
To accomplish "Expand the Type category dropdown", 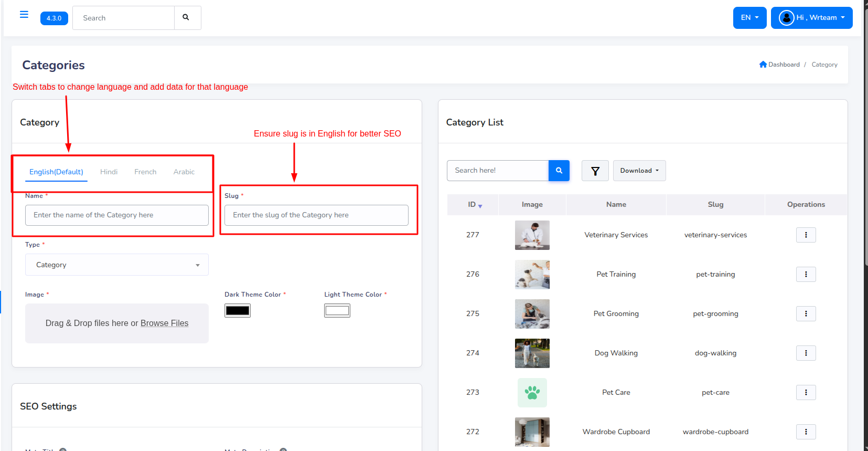I will point(116,265).
